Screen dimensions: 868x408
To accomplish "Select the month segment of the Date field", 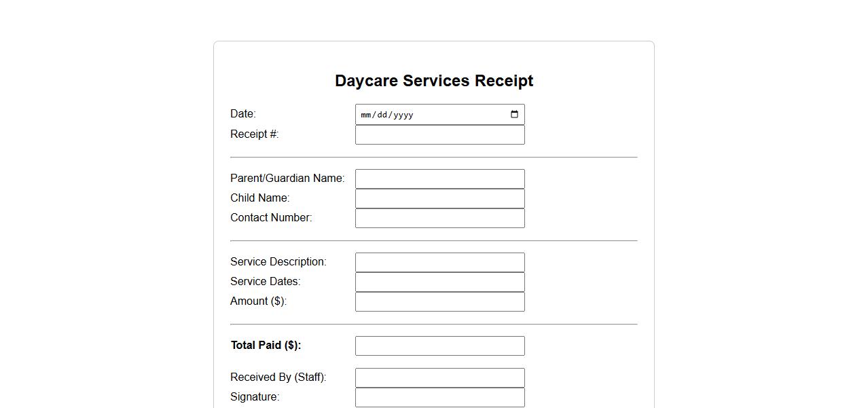I will click(x=366, y=115).
